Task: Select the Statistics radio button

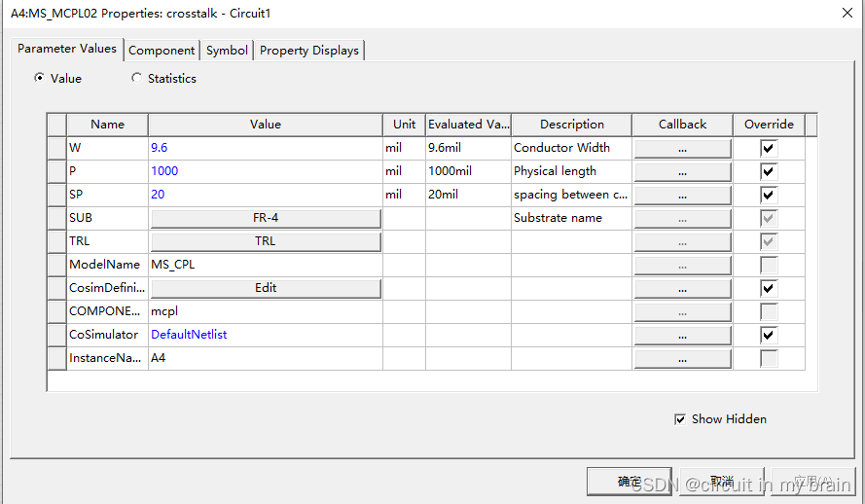Action: (x=136, y=79)
